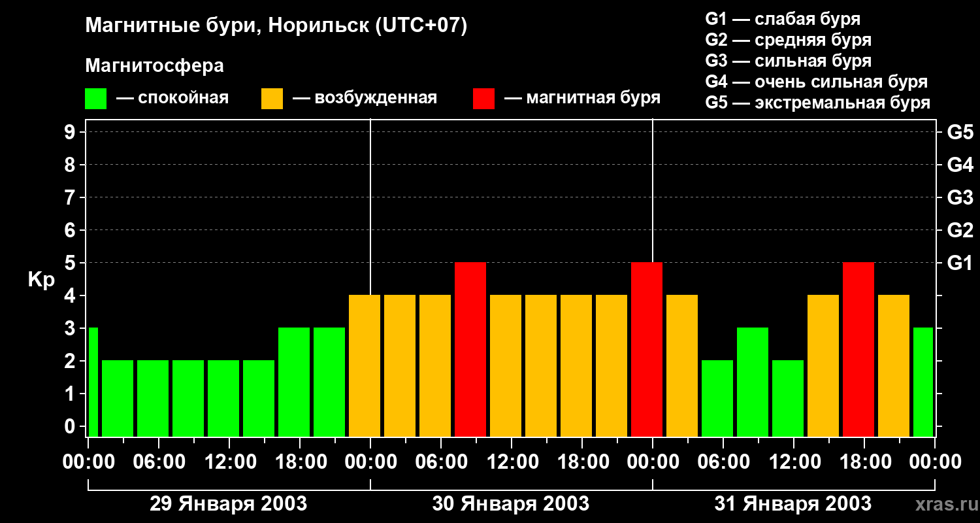The width and height of the screenshot is (980, 523).
Task: Click the yellow Kp 4 bar after 12:00 on 31 January
Action: pos(823,366)
